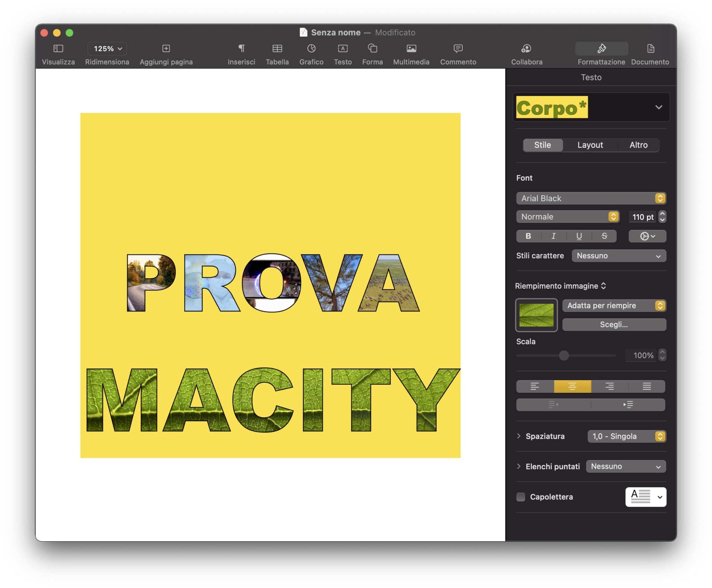
Task: Select the Altro tab
Action: pos(639,145)
